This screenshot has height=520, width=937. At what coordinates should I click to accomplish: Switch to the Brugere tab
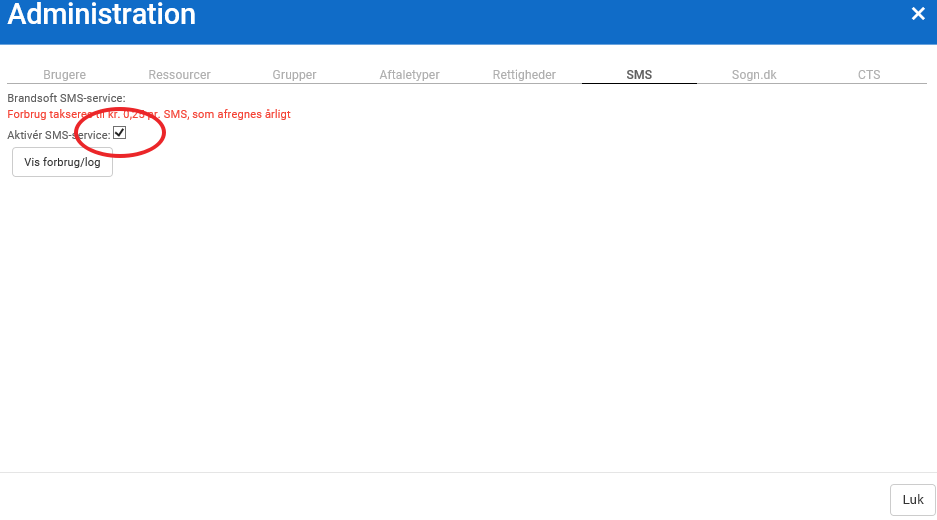(x=65, y=75)
